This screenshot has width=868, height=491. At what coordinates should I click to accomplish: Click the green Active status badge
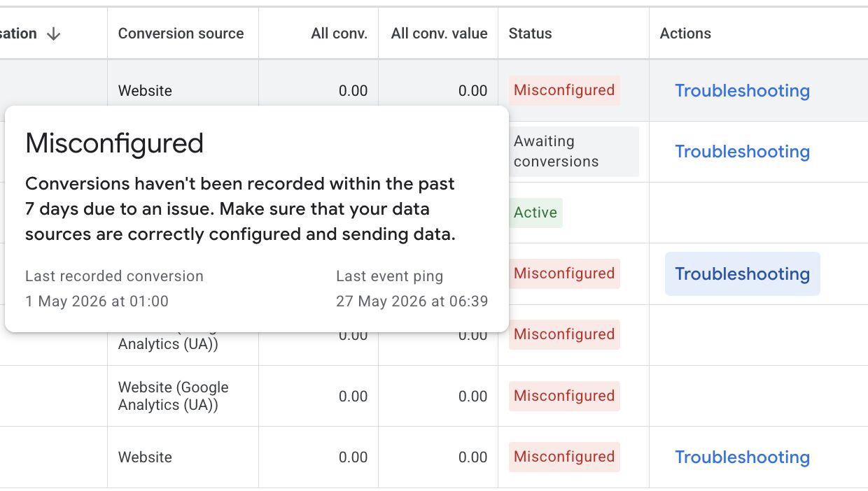[x=535, y=213]
